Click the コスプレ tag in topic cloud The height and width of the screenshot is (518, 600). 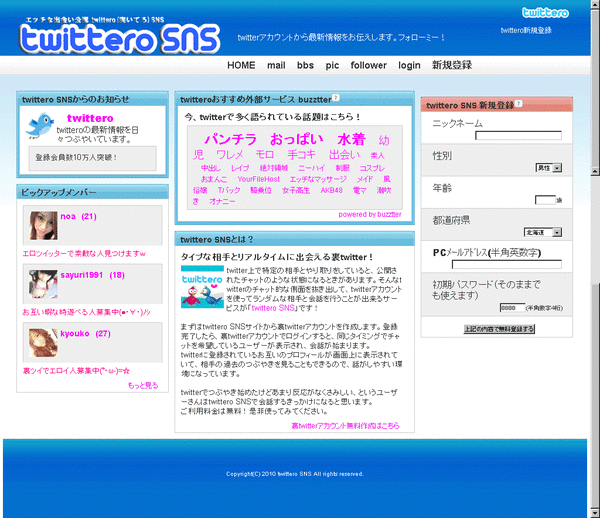[372, 168]
